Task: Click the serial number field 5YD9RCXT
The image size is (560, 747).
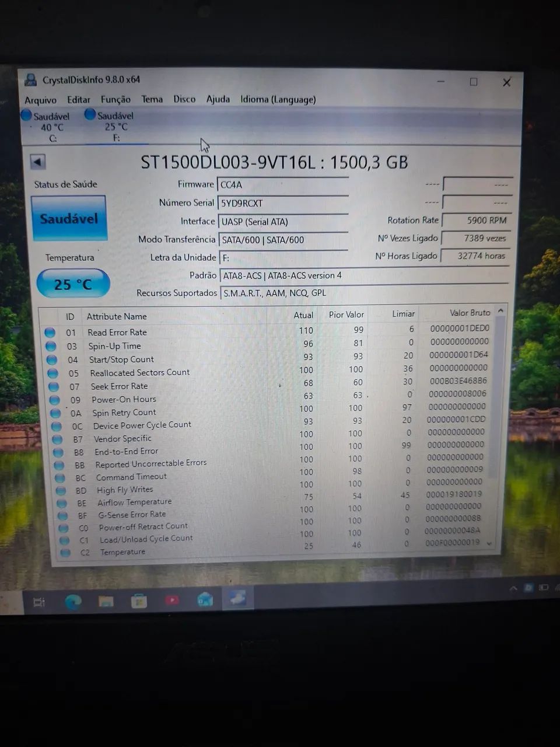Action: coord(283,203)
